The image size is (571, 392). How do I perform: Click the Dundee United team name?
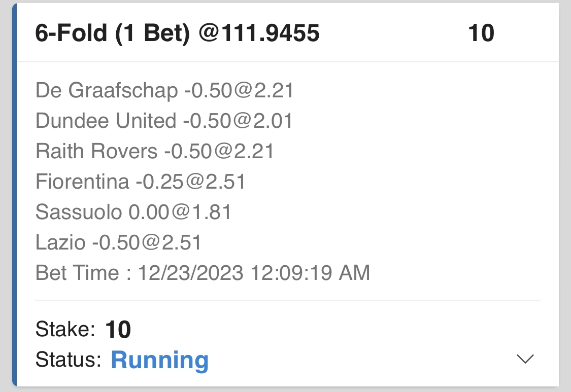[106, 121]
